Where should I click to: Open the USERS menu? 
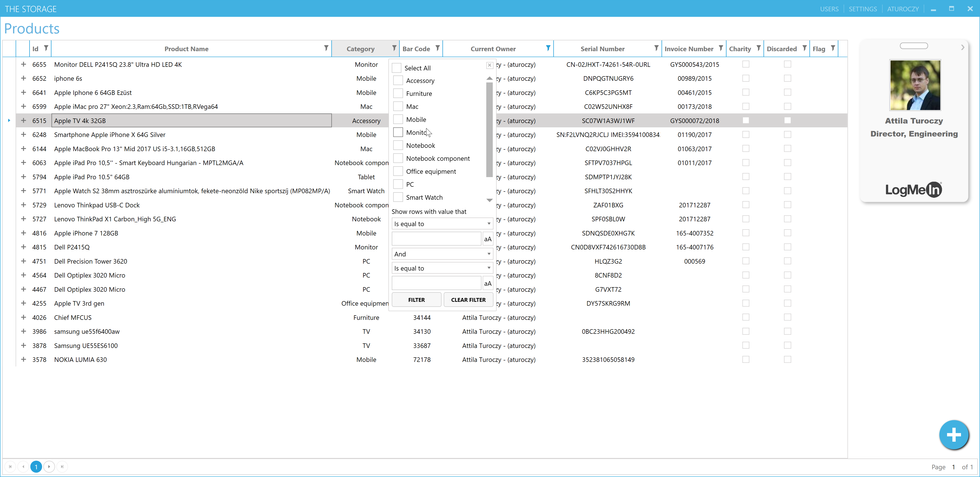click(x=829, y=9)
